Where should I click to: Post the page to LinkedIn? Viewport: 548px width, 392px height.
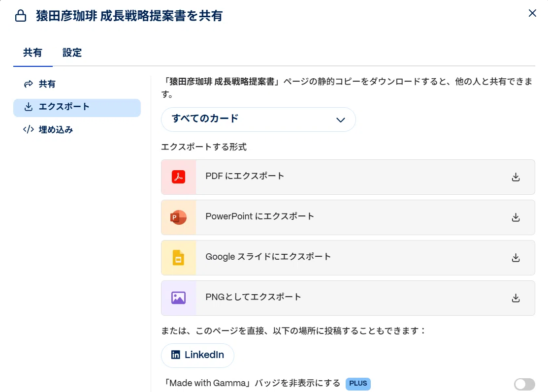point(197,355)
